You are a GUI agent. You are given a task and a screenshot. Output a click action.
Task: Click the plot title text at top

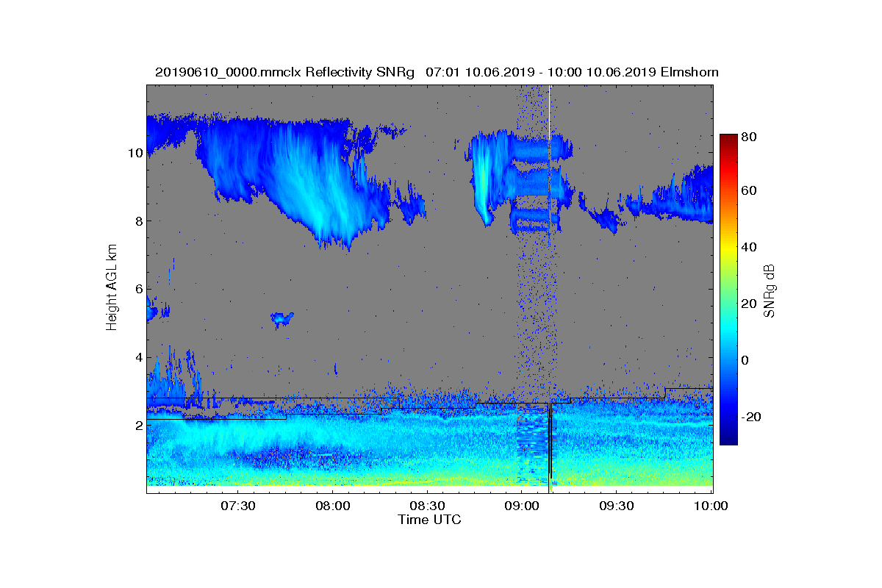[x=437, y=72]
